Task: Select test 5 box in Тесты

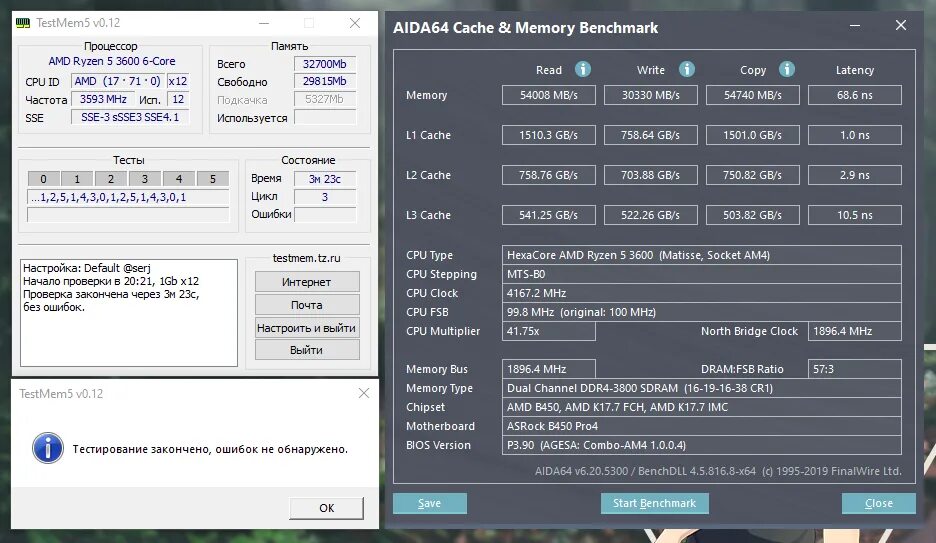Action: point(213,179)
